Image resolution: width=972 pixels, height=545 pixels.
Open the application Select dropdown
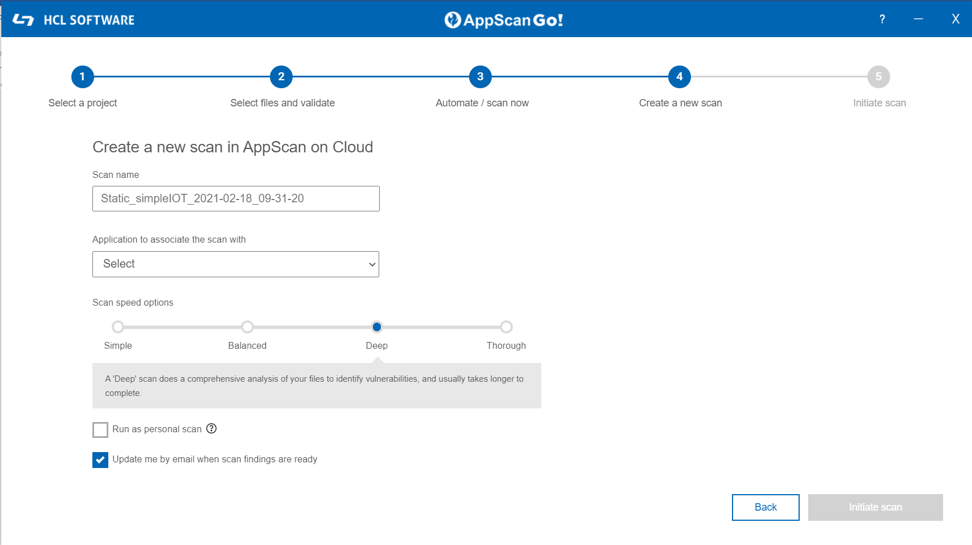(x=235, y=264)
